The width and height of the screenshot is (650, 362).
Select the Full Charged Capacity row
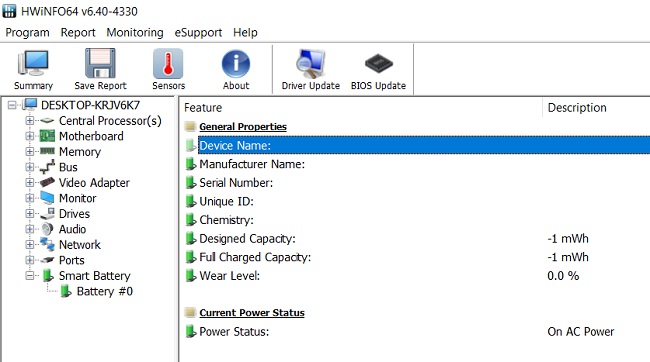(416, 257)
